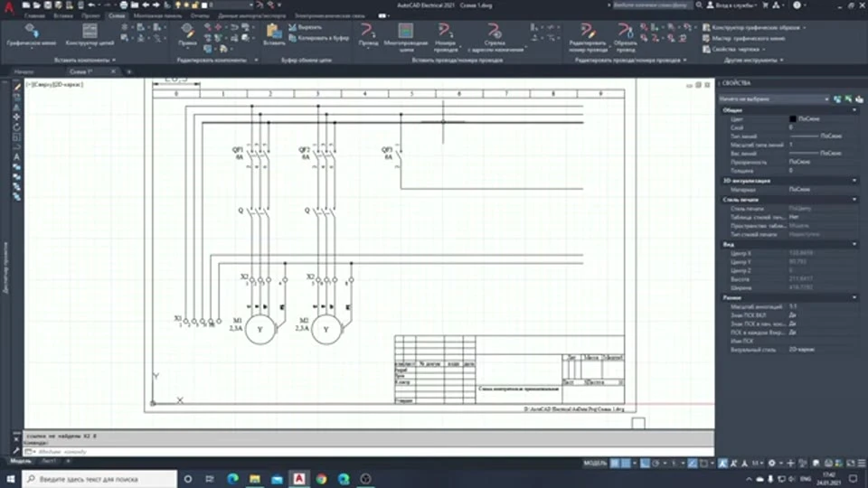Click the Trim Wire (Обрезать провод) tool

pos(625,37)
